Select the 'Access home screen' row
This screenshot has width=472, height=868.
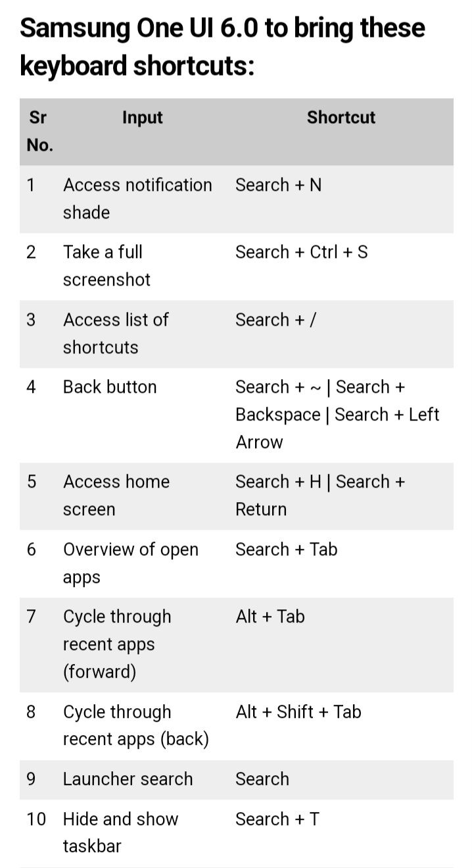pyautogui.click(x=237, y=496)
